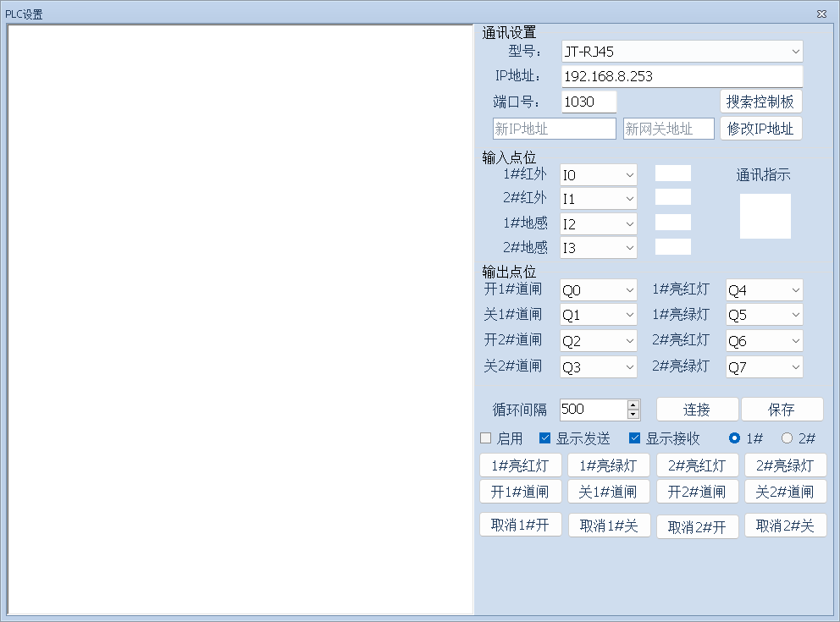840x622 pixels.
Task: Click the IP地址 input field
Action: pos(682,77)
